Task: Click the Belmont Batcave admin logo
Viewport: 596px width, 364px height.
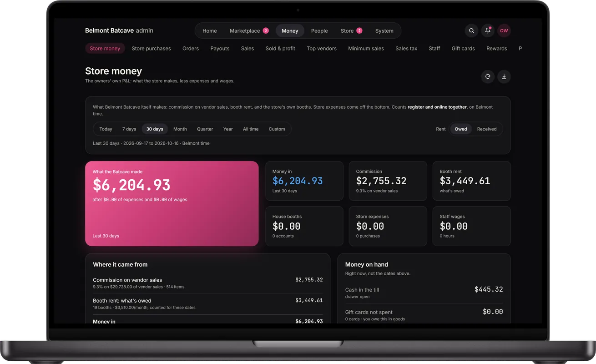Action: pos(119,30)
